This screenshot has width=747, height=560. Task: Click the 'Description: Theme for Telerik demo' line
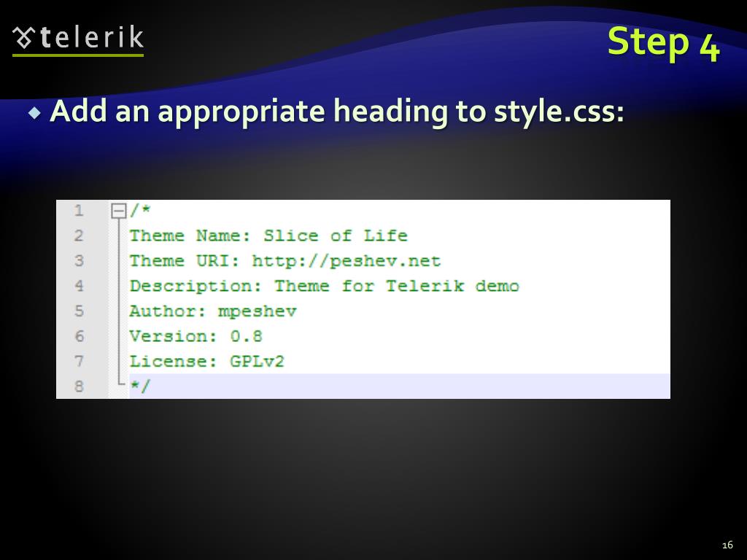pos(325,286)
